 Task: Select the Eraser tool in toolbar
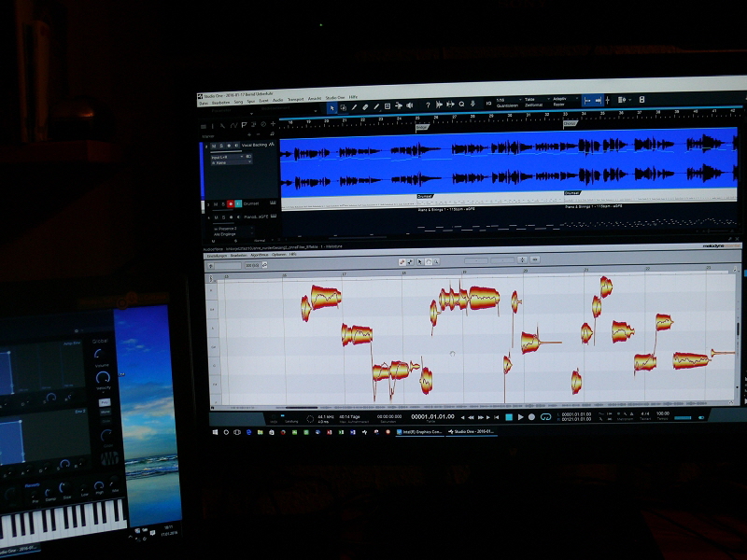(x=365, y=107)
